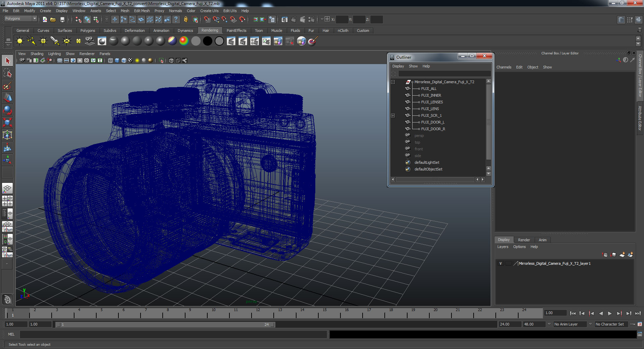Viewport: 644px width, 349px height.
Task: Click the padlock lock selection icon
Action: coord(186,19)
